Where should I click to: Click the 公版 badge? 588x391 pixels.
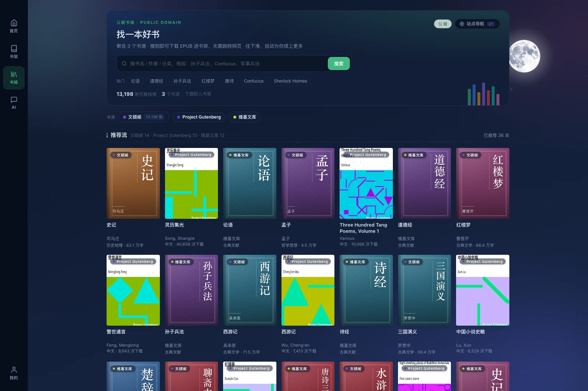[442, 24]
